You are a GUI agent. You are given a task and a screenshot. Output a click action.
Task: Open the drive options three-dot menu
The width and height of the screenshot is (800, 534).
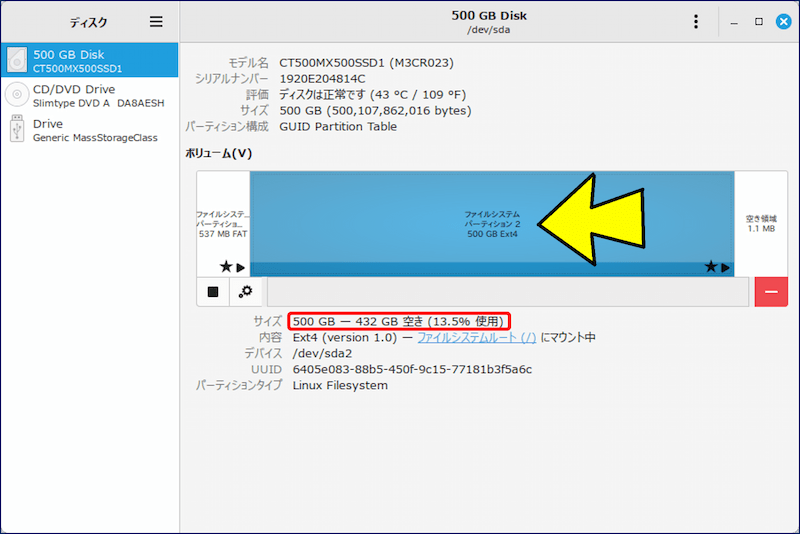(x=697, y=22)
